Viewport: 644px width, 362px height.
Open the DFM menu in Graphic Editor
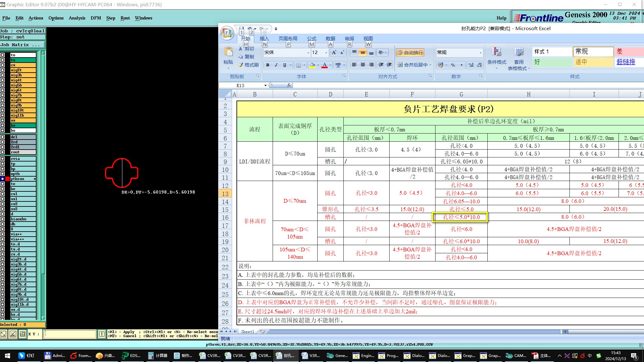[x=96, y=18]
